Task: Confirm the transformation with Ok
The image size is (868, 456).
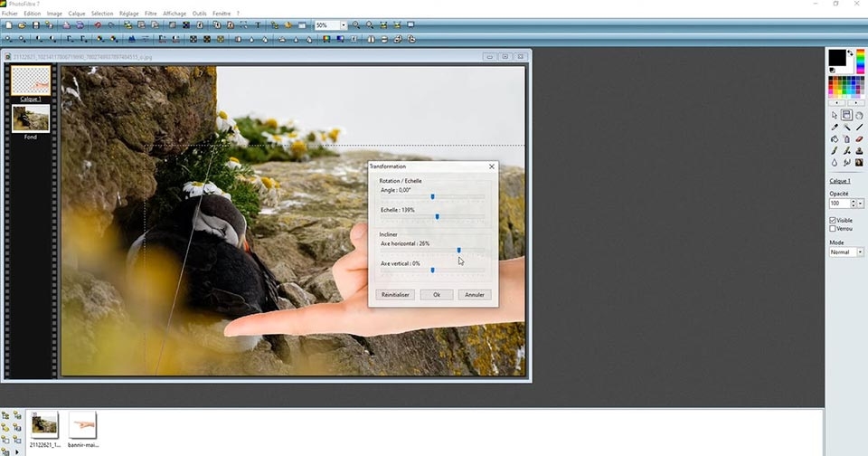Action: [436, 295]
